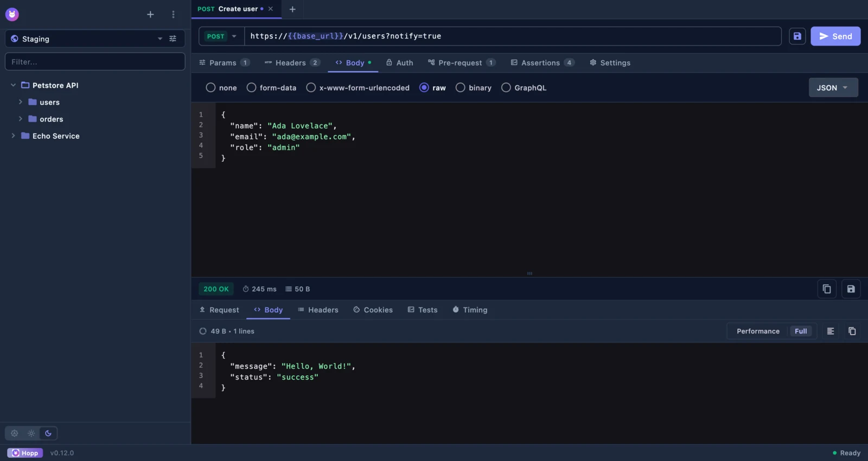Open the Settings tab
The height and width of the screenshot is (461, 868).
610,63
